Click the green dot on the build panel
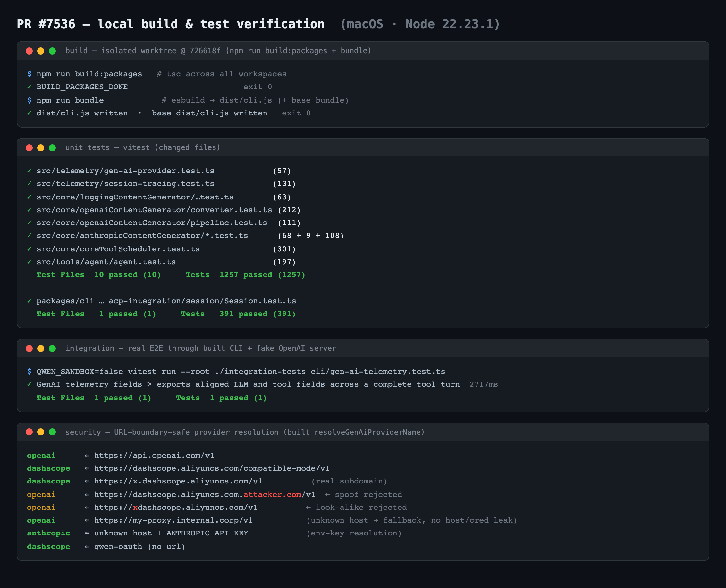The width and height of the screenshot is (726, 588). click(52, 51)
